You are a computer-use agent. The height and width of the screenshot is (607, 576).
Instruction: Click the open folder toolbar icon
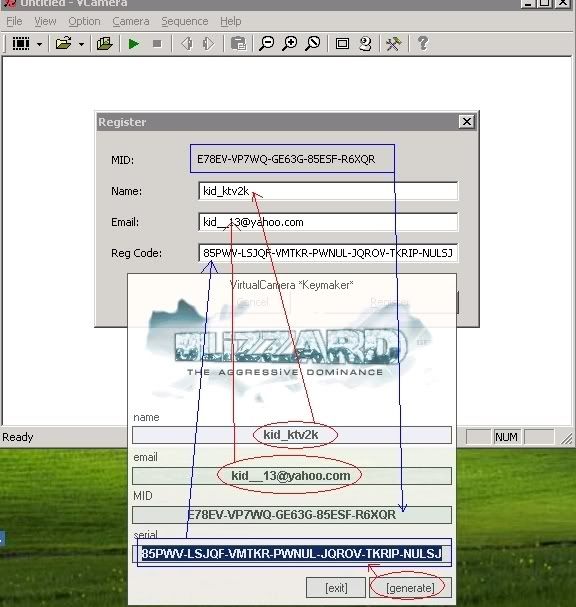[63, 43]
